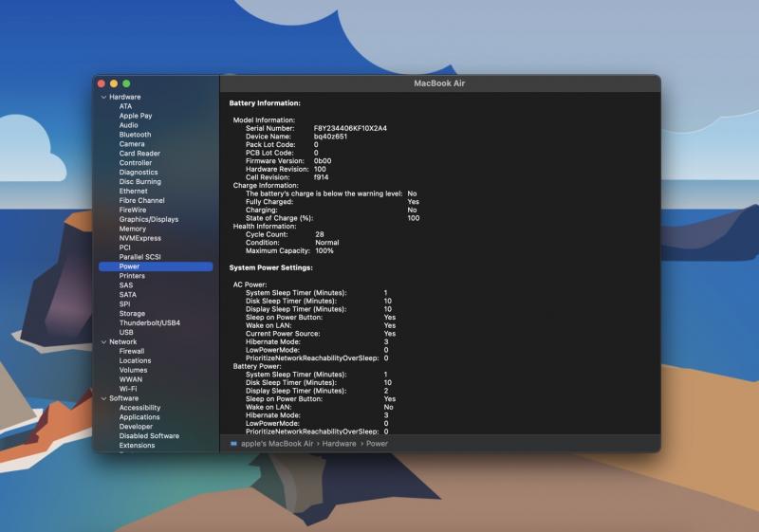The height and width of the screenshot is (532, 759).
Task: Select Parallel SCSI in the sidebar
Action: pyautogui.click(x=139, y=257)
